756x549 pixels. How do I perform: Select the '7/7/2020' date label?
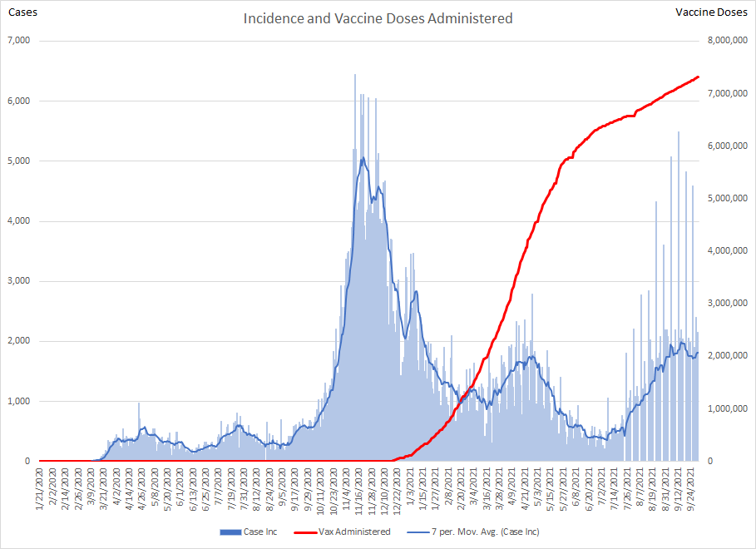[218, 485]
